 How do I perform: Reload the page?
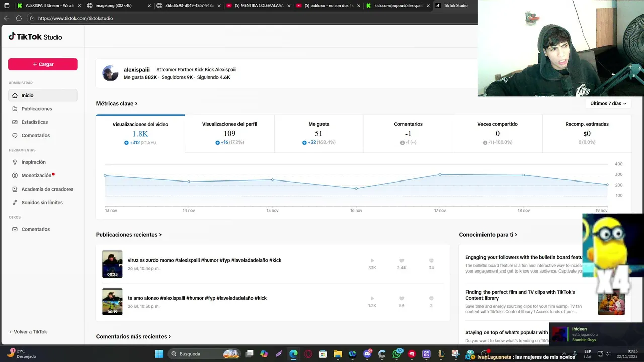[x=19, y=18]
